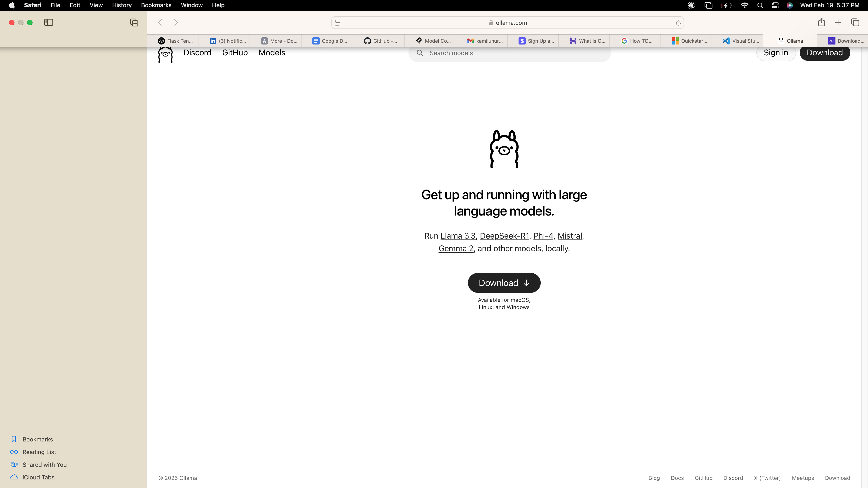Open the Meetups footer link
Image resolution: width=868 pixels, height=488 pixels.
(803, 478)
